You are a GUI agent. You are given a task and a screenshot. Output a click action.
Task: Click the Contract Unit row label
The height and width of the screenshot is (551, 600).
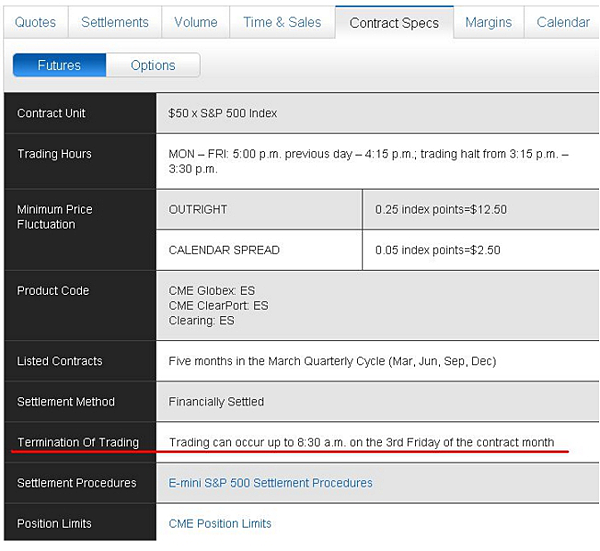click(51, 113)
